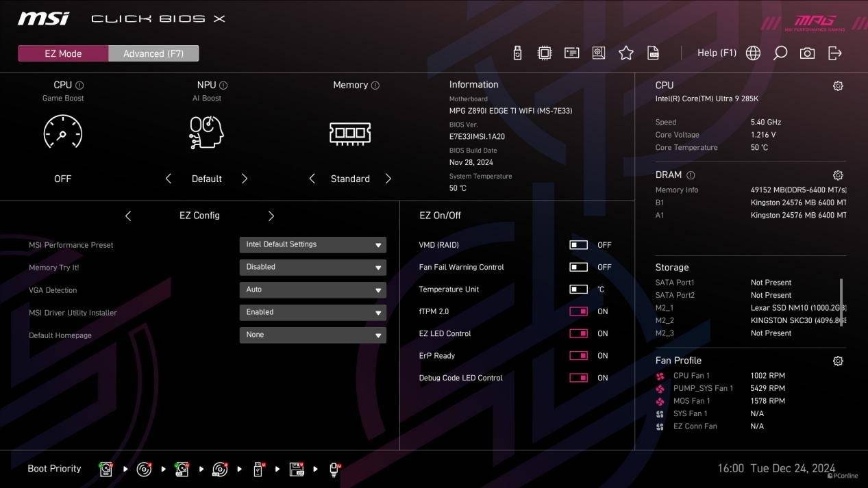Click the NPU AI Boost head icon
This screenshot has height=488, width=868.
click(206, 132)
